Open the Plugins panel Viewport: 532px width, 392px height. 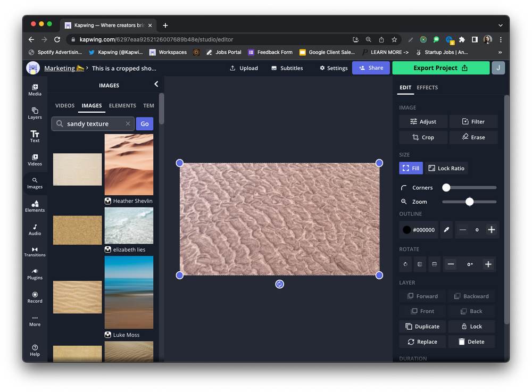(x=35, y=274)
